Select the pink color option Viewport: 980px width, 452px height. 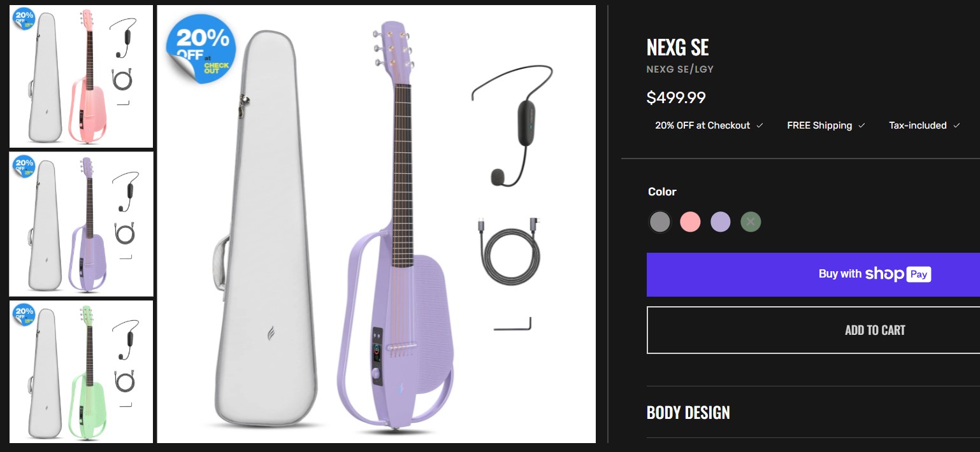(690, 222)
